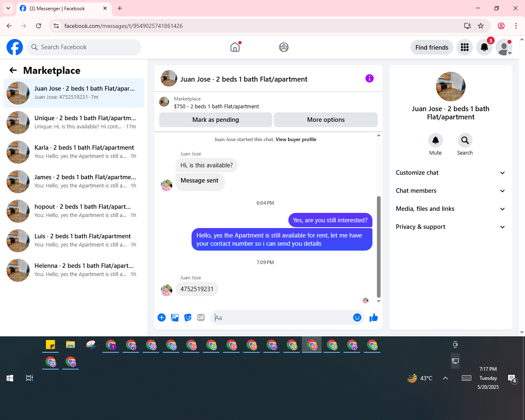This screenshot has width=525, height=420.
Task: Click the back arrow beside Marketplace
Action: coord(13,70)
